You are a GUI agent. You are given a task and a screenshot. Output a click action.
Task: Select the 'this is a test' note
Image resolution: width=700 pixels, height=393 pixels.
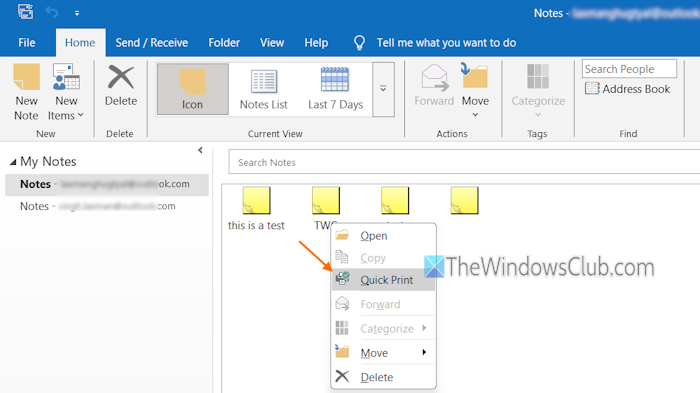coord(256,209)
